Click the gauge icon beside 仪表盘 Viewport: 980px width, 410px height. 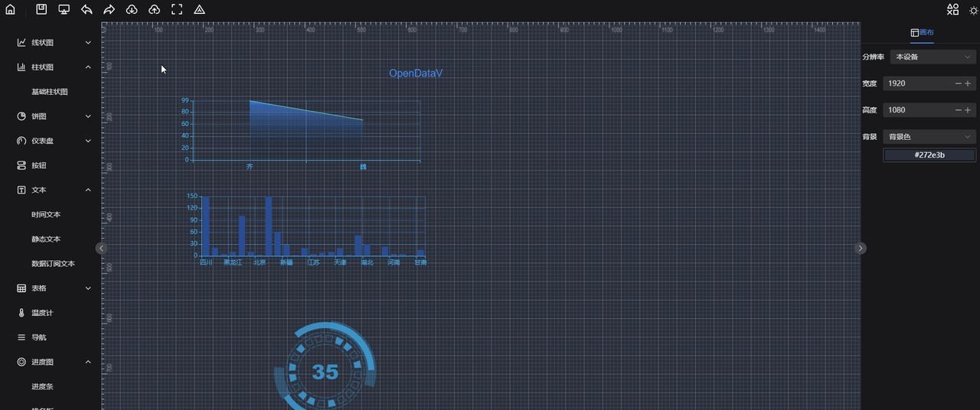pos(21,141)
